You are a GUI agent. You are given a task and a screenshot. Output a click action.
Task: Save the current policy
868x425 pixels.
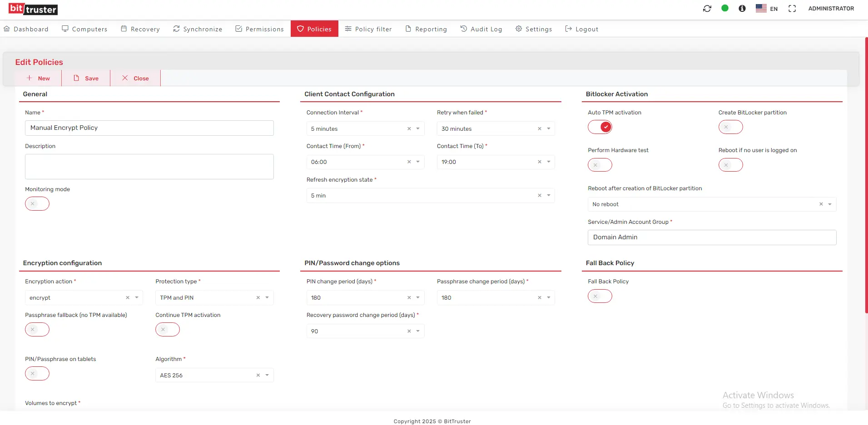[x=86, y=78]
